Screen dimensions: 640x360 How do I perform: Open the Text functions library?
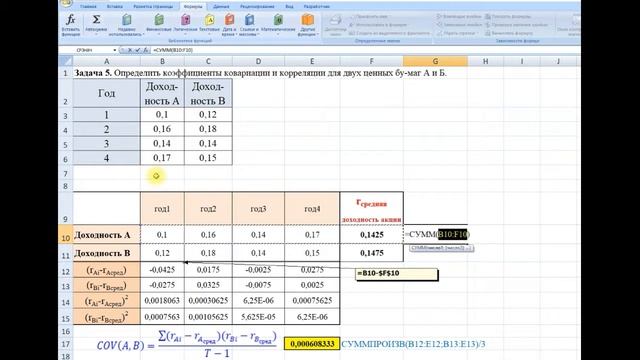tap(209, 24)
